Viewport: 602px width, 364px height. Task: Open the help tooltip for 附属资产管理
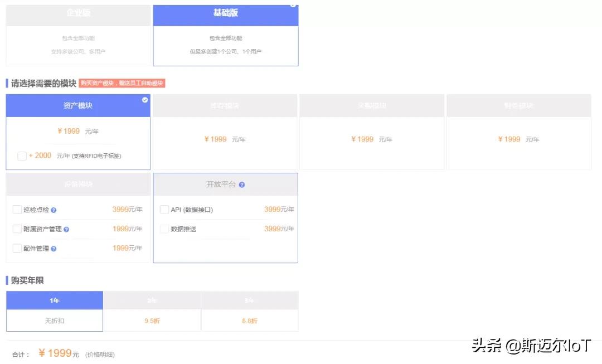click(x=66, y=229)
